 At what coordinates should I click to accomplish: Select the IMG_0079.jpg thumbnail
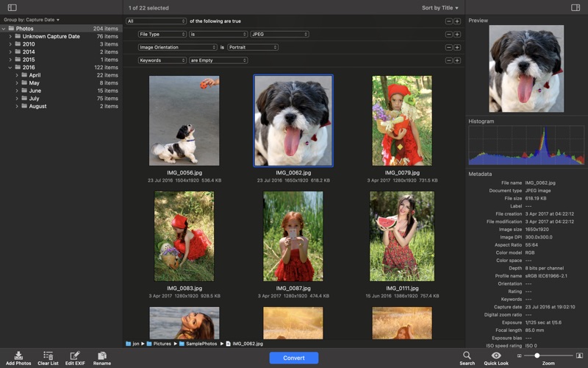[402, 121]
